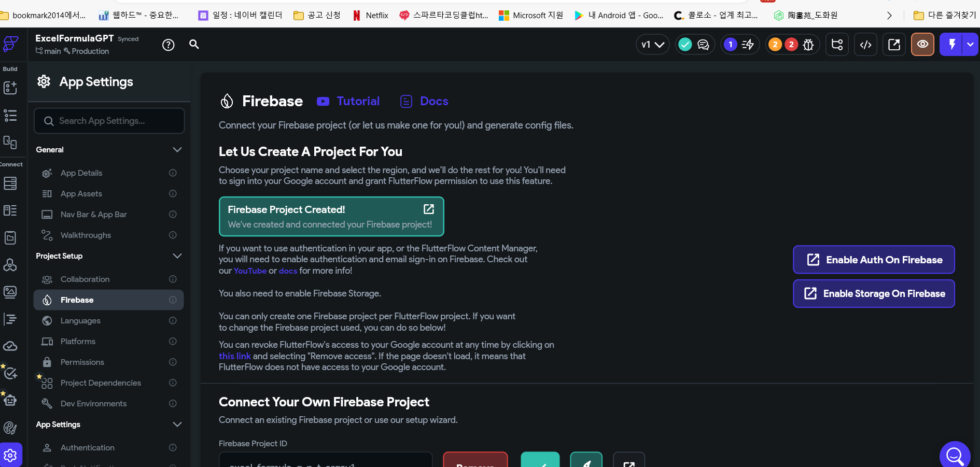Open Languages settings

point(108,321)
